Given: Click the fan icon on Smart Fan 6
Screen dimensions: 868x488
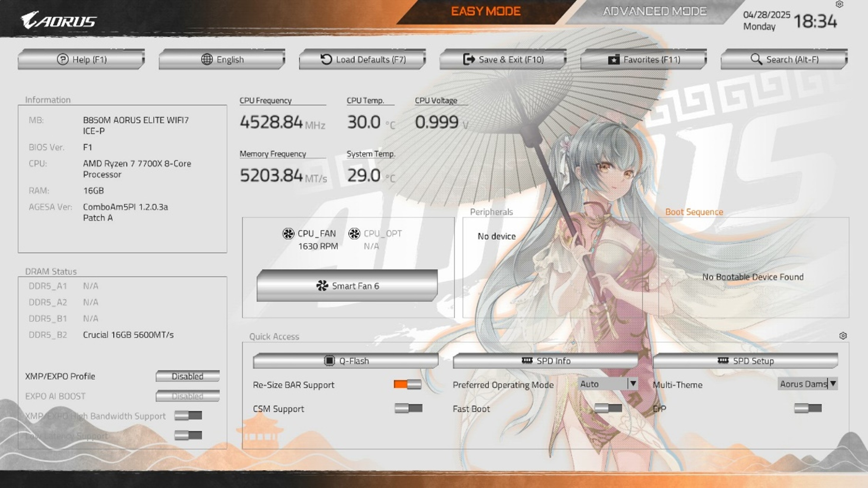Looking at the screenshot, I should click(322, 286).
